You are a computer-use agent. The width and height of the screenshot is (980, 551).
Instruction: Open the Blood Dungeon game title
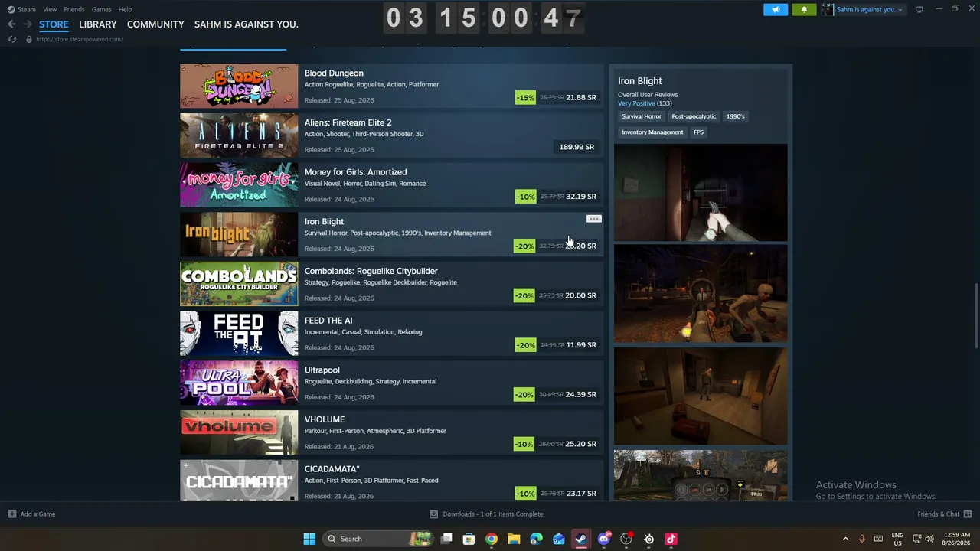point(334,73)
